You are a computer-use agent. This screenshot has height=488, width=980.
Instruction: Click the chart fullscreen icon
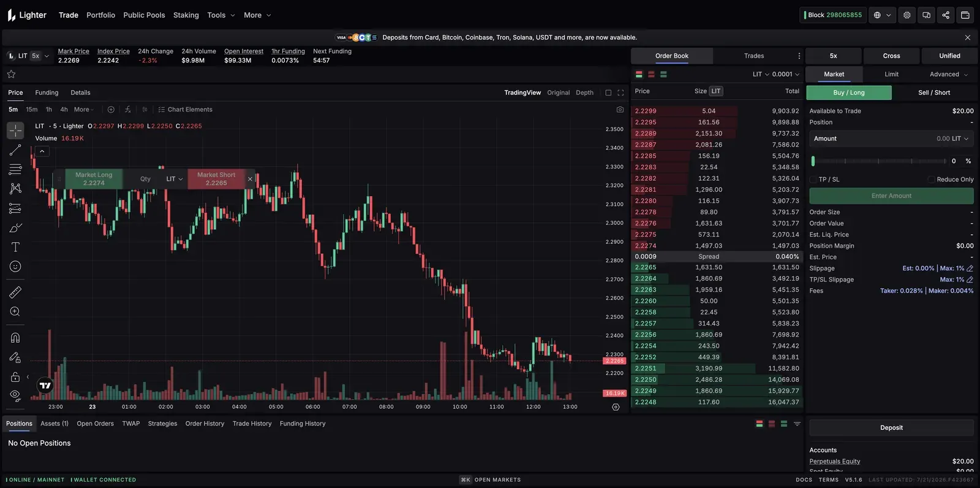pos(620,93)
